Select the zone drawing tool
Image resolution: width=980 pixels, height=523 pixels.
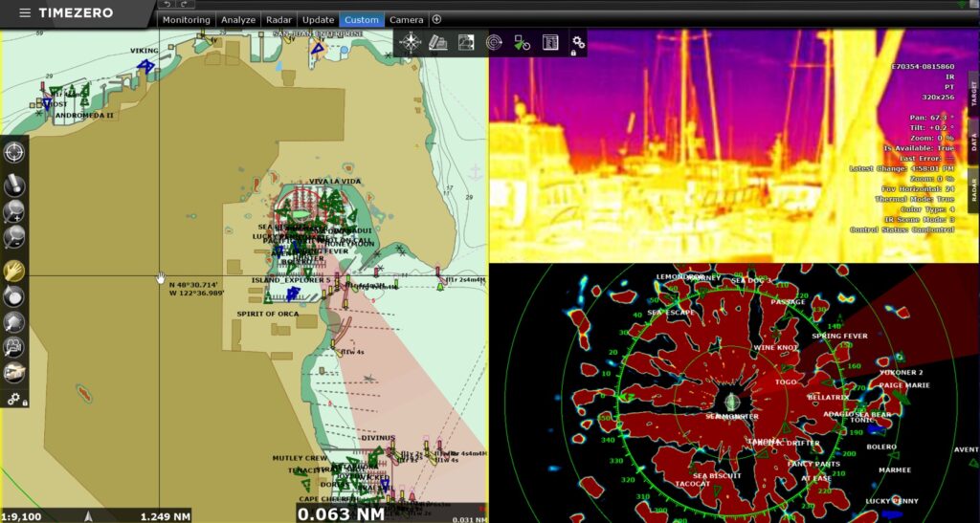[13, 321]
